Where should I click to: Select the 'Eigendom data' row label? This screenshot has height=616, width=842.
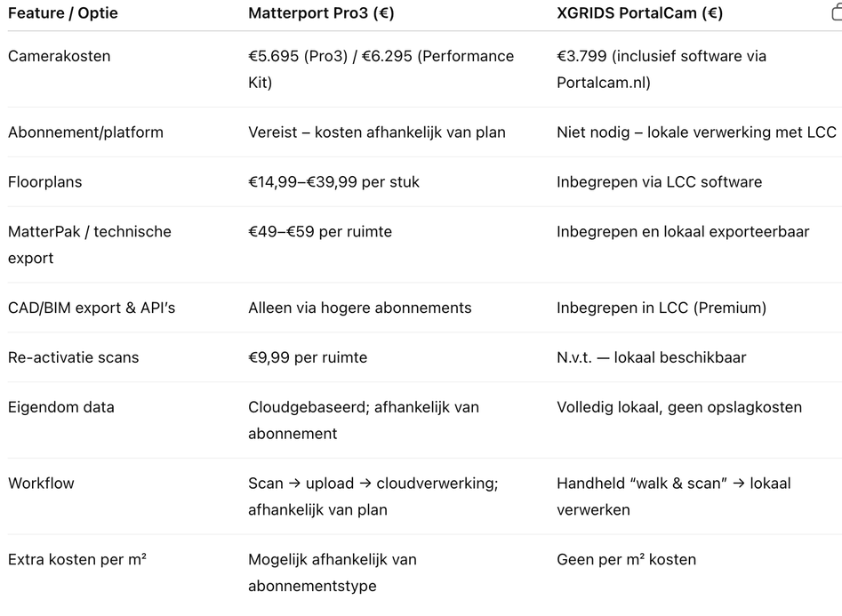coord(61,407)
